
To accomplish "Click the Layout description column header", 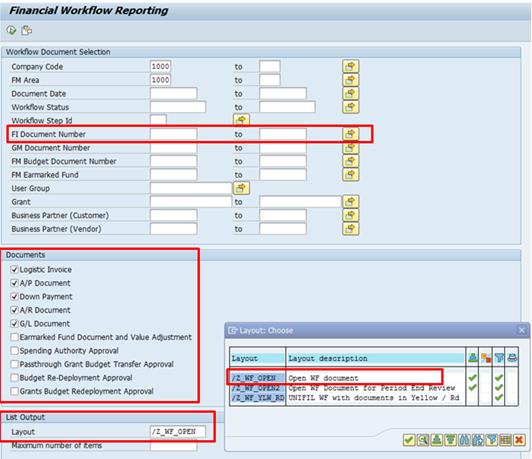I will 376,358.
